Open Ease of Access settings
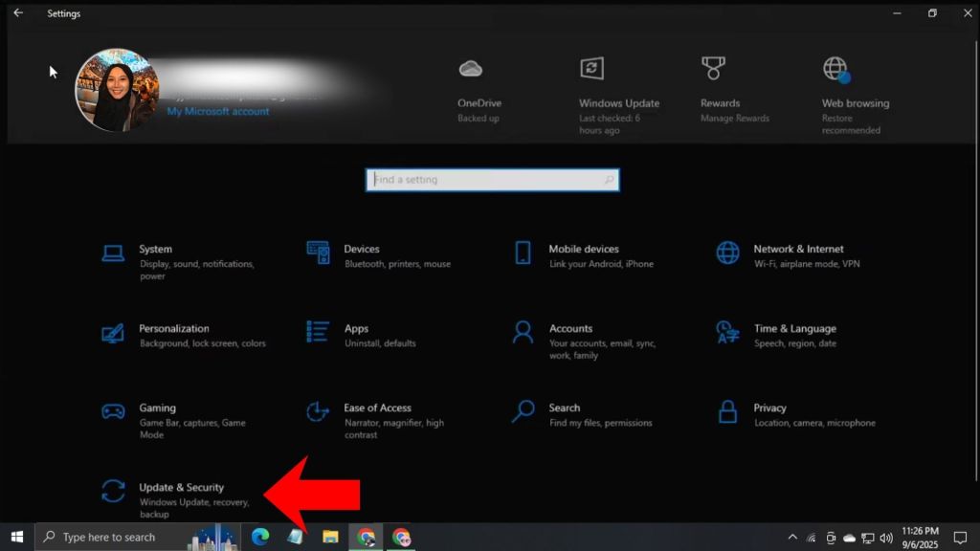This screenshot has height=551, width=980. [379, 408]
